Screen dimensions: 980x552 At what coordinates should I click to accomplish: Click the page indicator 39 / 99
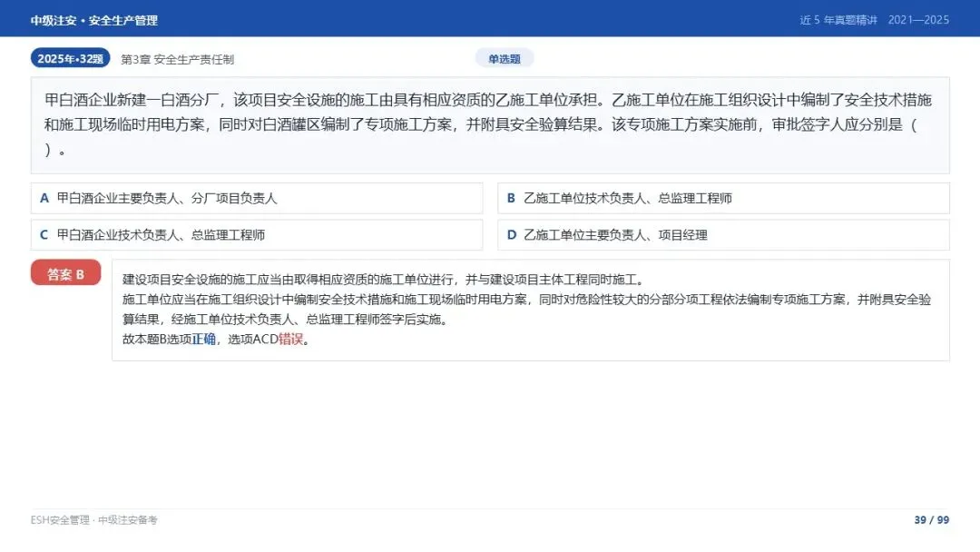[x=931, y=519]
